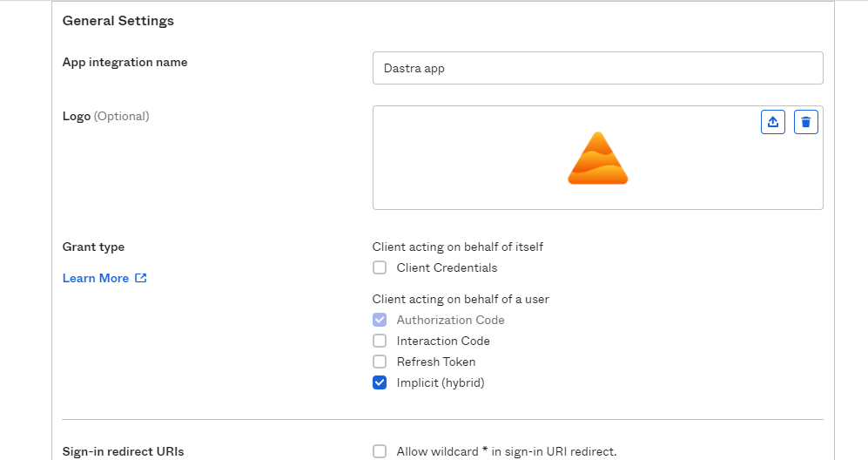Check the Refresh Token checkbox

coord(380,362)
